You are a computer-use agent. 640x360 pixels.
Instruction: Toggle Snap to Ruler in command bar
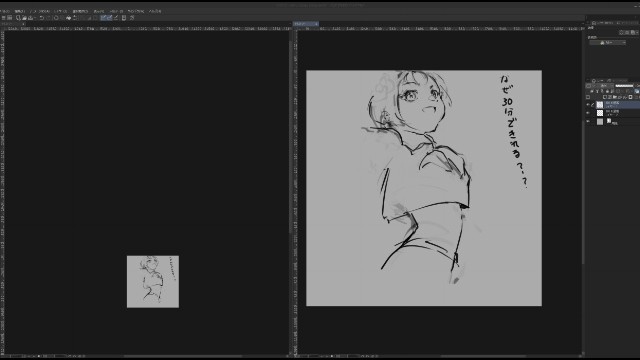pos(103,18)
